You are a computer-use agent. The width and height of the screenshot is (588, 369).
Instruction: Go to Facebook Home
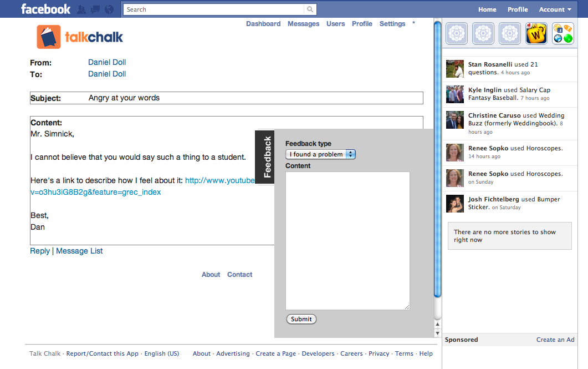(x=487, y=9)
